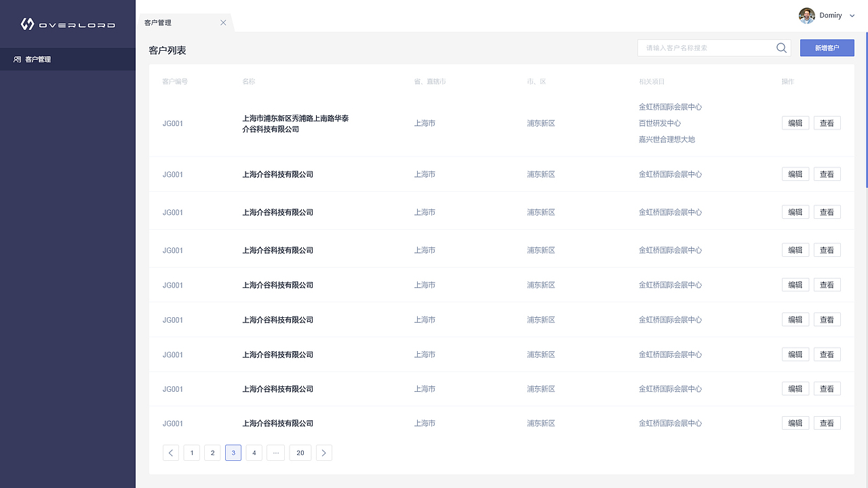Viewport: 868px width, 488px height.
Task: Click 查看 on the second customer row
Action: [827, 174]
